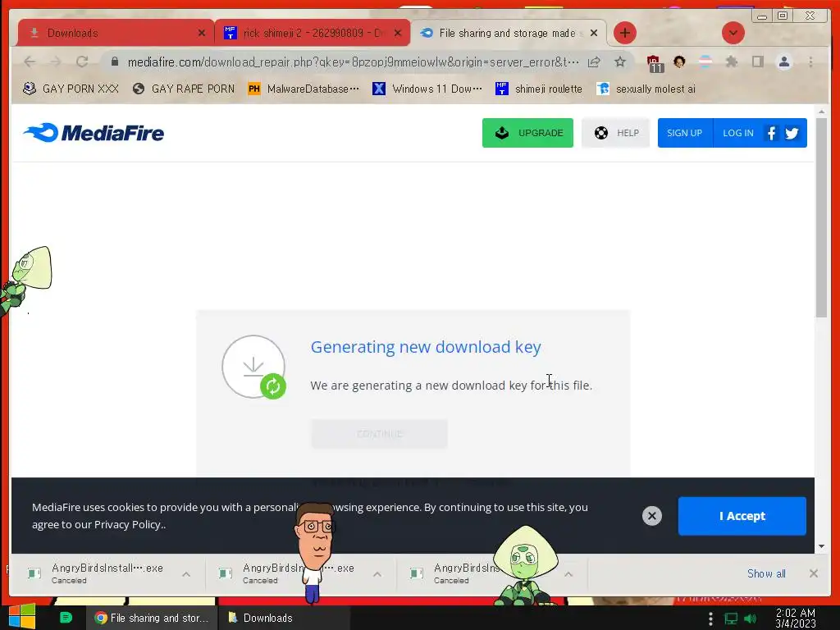Switch to the Downloads tab
This screenshot has width=840, height=630.
[115, 33]
